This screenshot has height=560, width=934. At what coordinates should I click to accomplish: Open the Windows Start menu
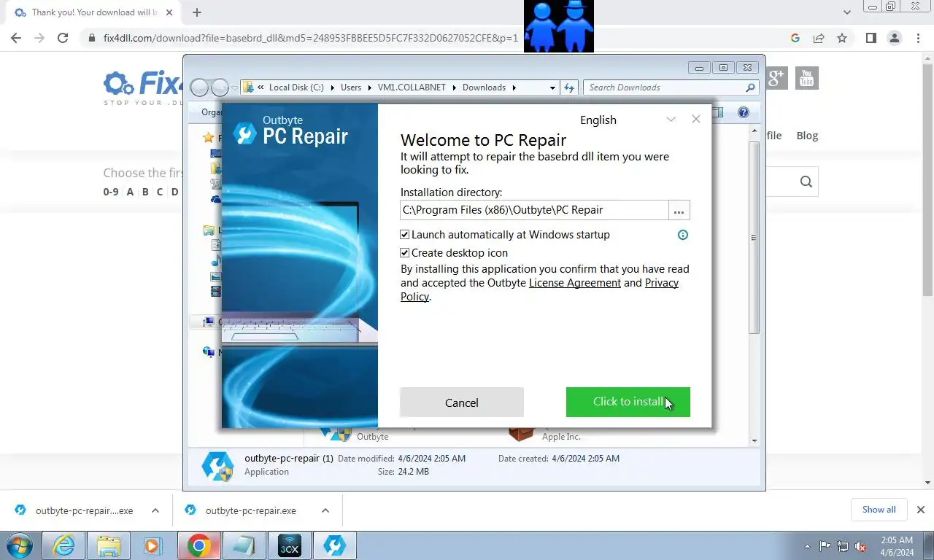(19, 545)
